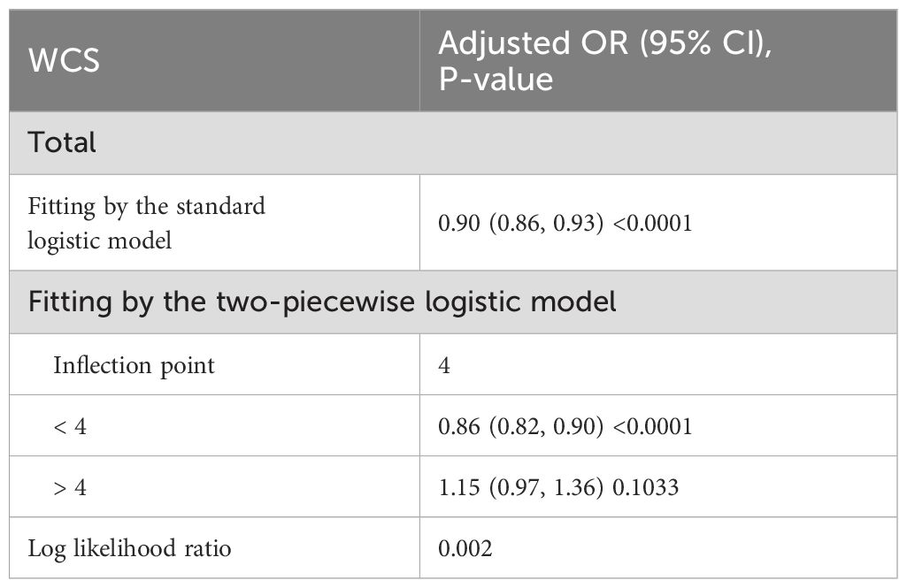Click the Inflection point label

134,365
